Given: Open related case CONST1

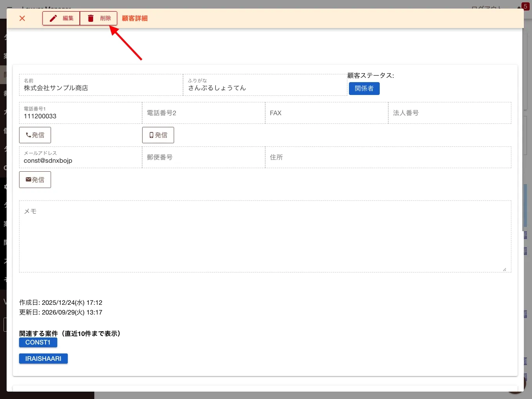Looking at the screenshot, I should [38, 343].
